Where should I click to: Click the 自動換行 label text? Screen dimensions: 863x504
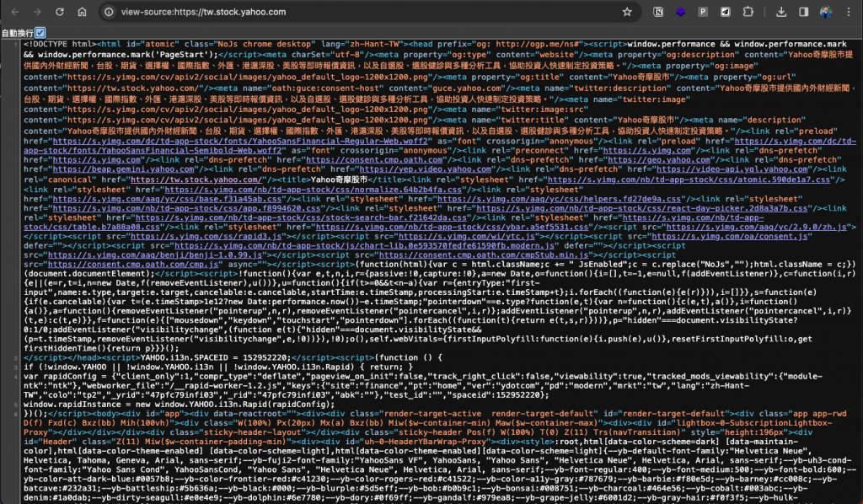click(18, 33)
